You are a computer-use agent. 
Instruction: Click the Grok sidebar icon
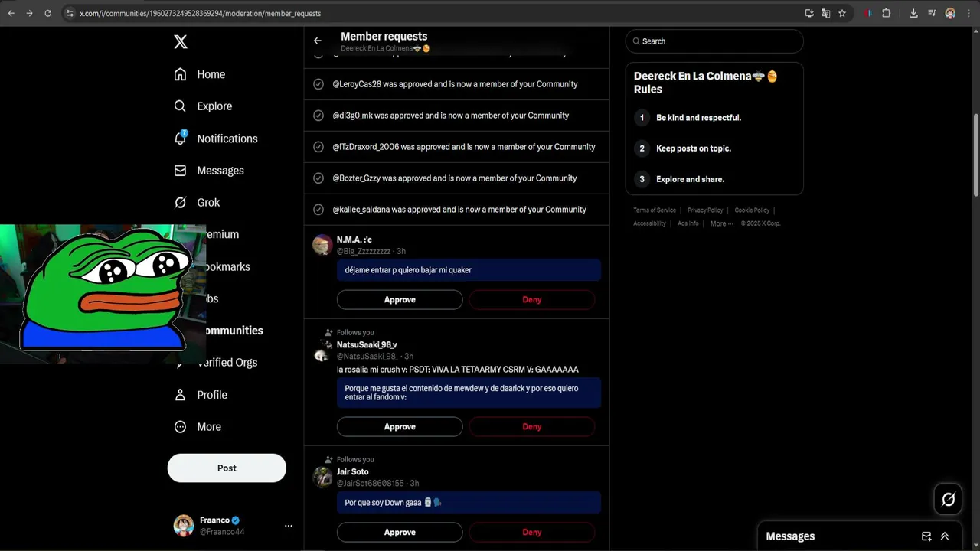[x=180, y=203]
